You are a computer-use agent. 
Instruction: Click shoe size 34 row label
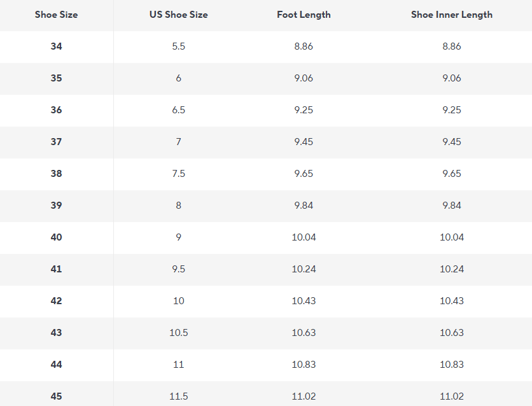click(57, 46)
